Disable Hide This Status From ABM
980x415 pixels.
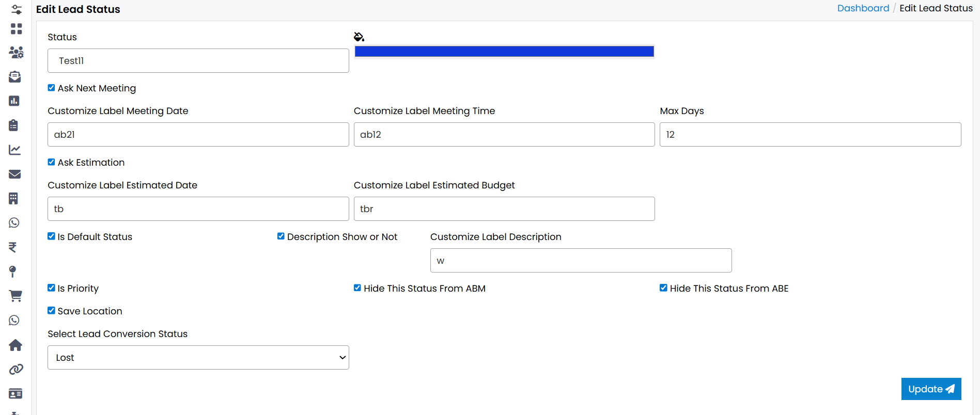point(357,288)
